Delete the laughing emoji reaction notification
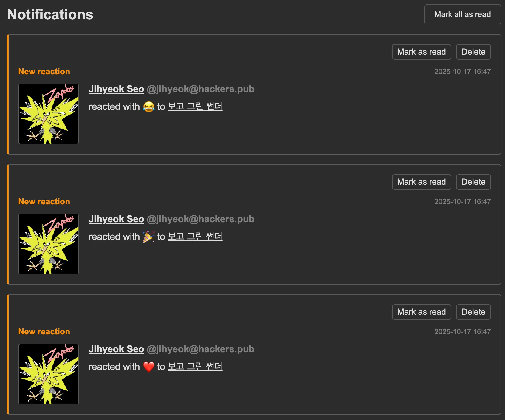The height and width of the screenshot is (420, 505). (473, 52)
